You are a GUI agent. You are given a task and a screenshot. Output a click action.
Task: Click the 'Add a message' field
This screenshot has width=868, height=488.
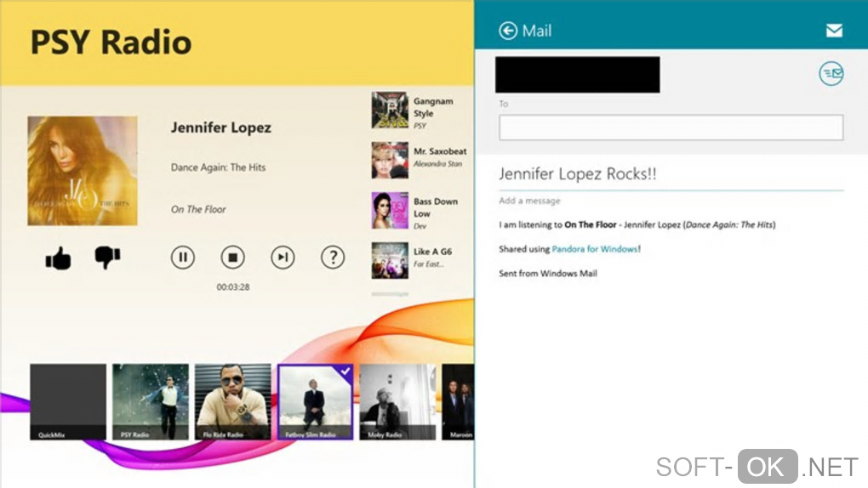tap(529, 201)
